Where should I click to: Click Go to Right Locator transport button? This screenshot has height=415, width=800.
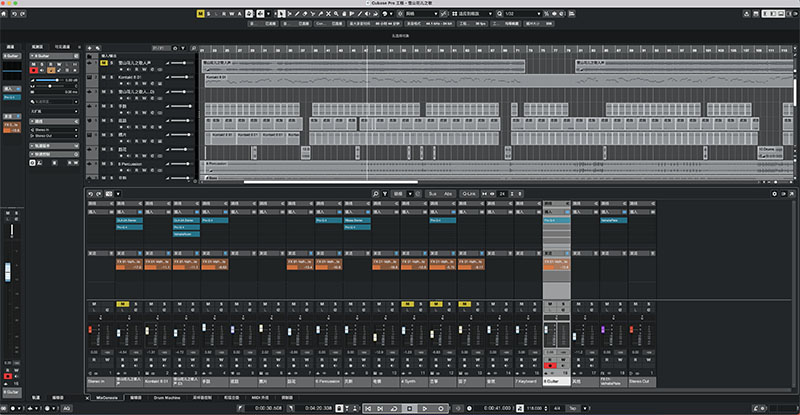pyautogui.click(x=380, y=408)
